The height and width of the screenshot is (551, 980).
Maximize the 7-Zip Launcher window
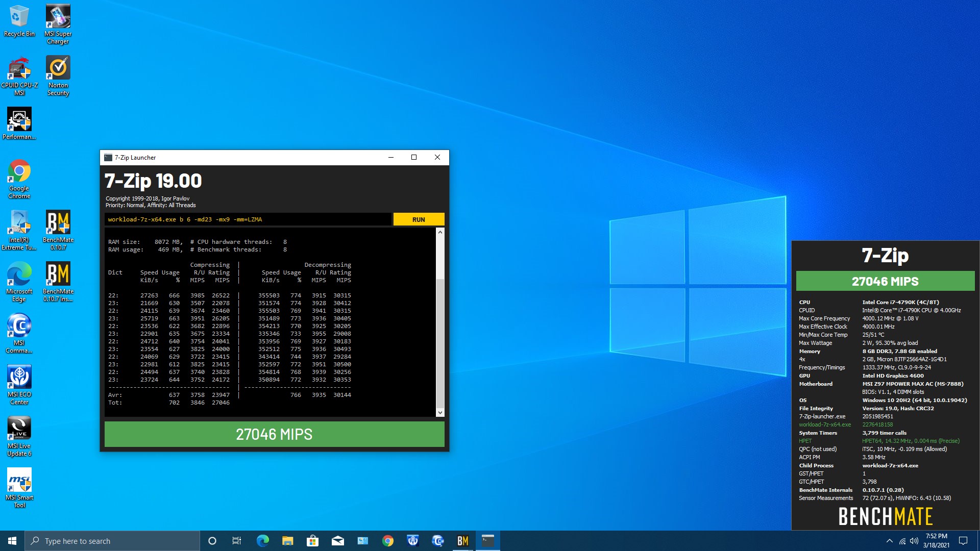[x=414, y=157]
